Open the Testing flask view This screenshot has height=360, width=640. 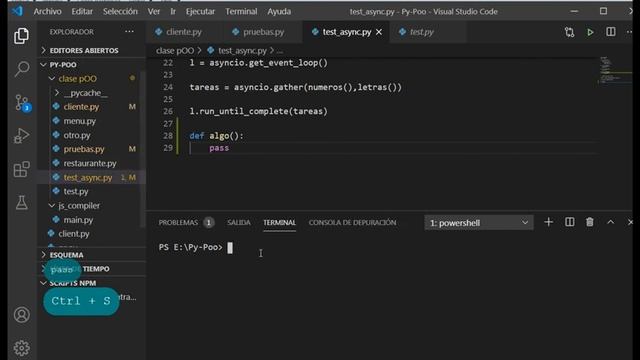click(x=21, y=202)
